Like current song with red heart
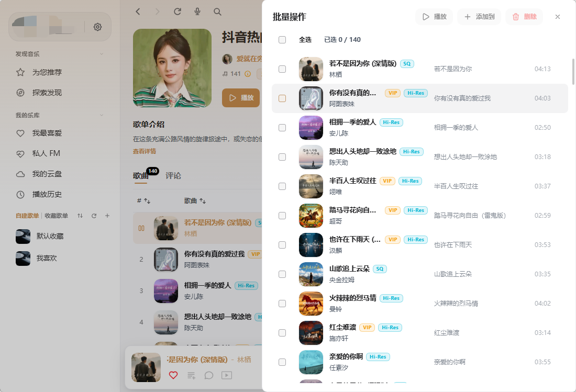 173,375
